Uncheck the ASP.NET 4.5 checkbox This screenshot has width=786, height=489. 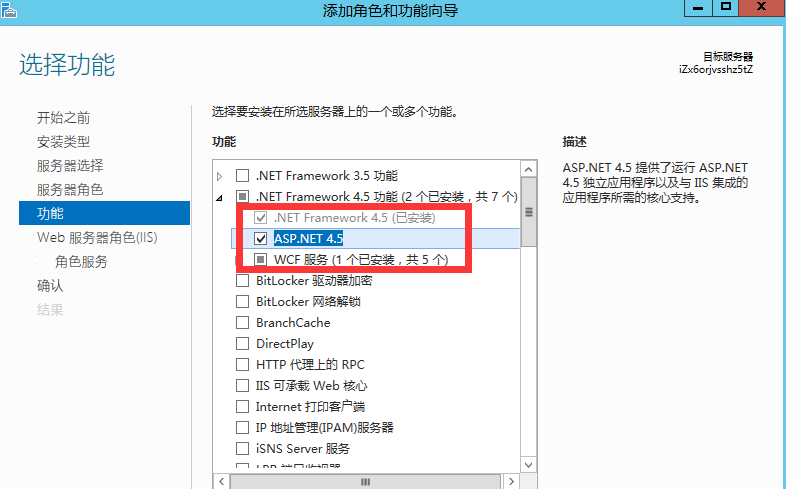click(x=261, y=238)
